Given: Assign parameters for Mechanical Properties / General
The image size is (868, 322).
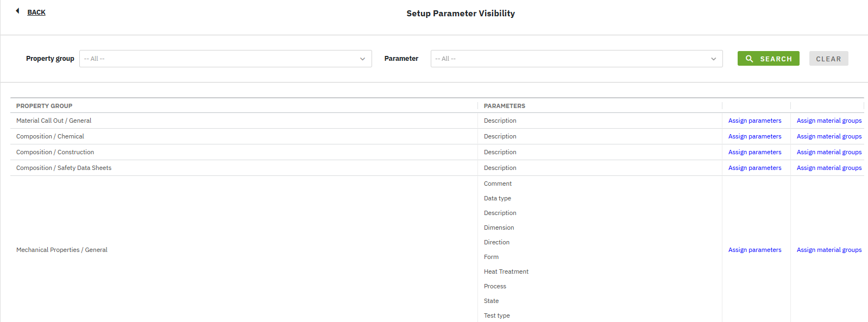Looking at the screenshot, I should click(x=754, y=250).
